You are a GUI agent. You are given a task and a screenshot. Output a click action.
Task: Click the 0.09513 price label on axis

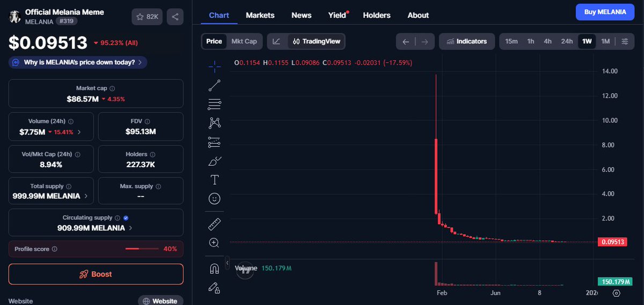(x=612, y=242)
